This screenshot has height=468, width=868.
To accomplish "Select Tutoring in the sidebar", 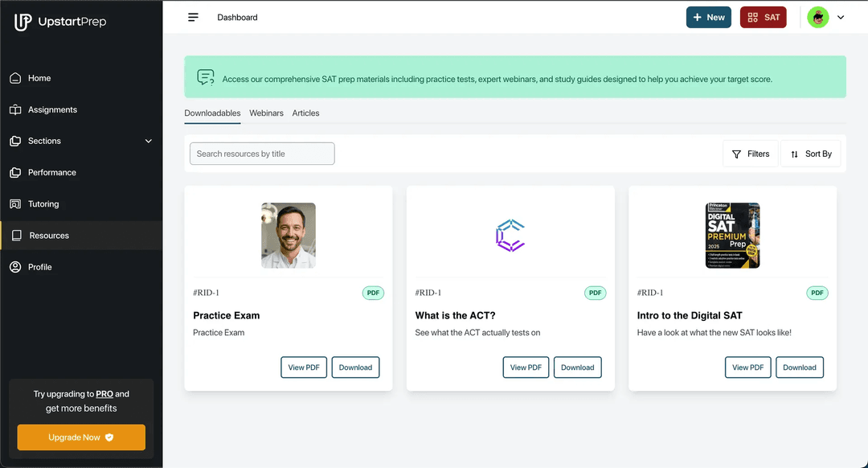I will click(43, 204).
